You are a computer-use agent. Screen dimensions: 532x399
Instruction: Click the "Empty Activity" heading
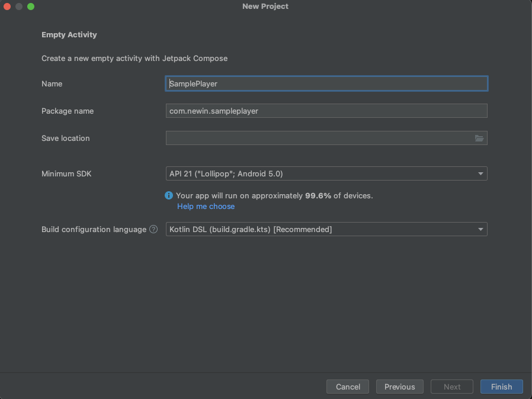69,35
